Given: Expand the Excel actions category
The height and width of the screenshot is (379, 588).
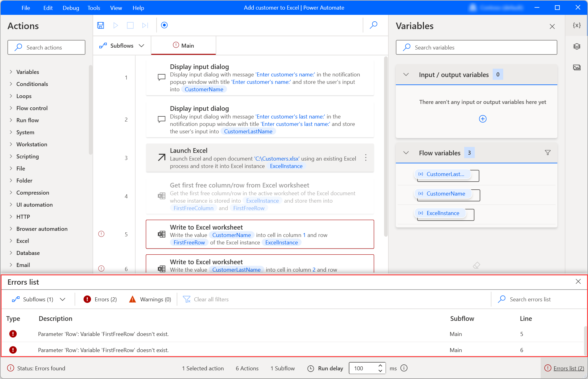Looking at the screenshot, I should [23, 241].
